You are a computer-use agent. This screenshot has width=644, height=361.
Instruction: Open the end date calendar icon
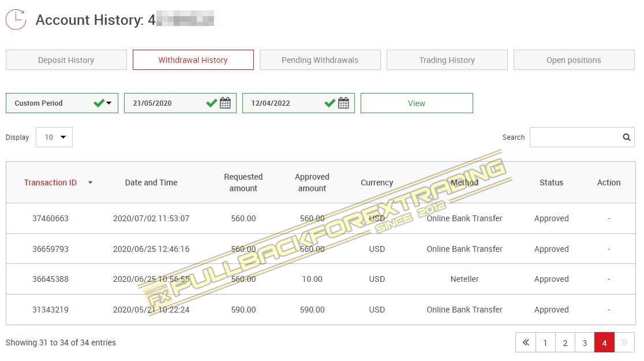click(x=343, y=103)
